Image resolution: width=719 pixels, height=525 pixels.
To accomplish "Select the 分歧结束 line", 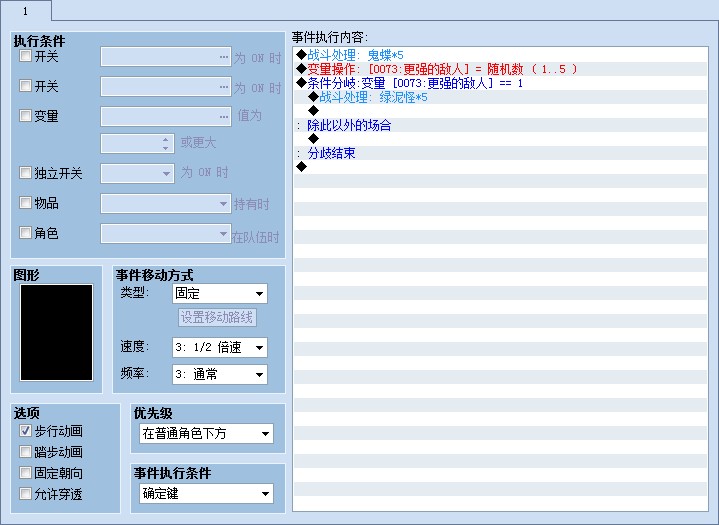I will [500, 153].
